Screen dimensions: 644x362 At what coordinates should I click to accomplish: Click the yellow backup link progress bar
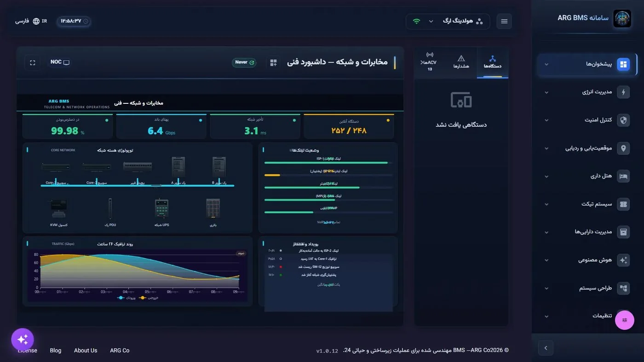tap(272, 175)
